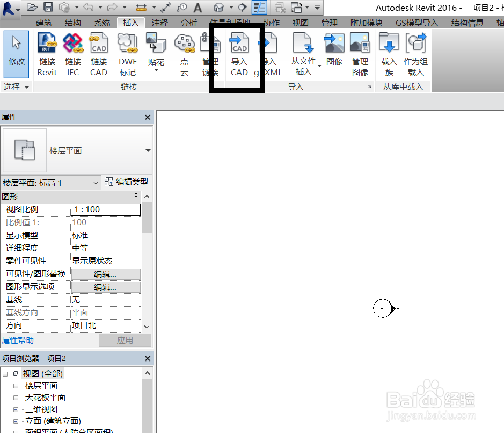504x433 pixels.
Task: Click the Point Cloud (点云) icon
Action: [x=185, y=55]
